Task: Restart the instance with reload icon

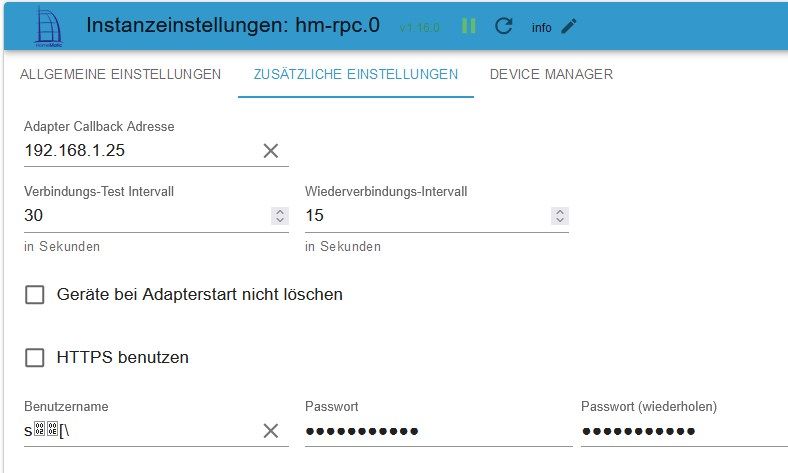Action: 504,26
